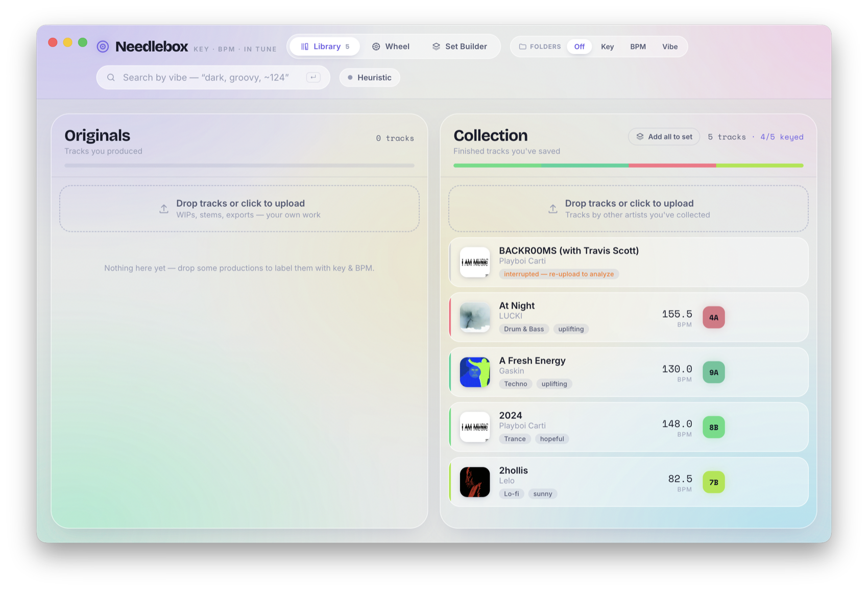Open At Night album artwork
Image resolution: width=868 pixels, height=591 pixels.
(475, 317)
